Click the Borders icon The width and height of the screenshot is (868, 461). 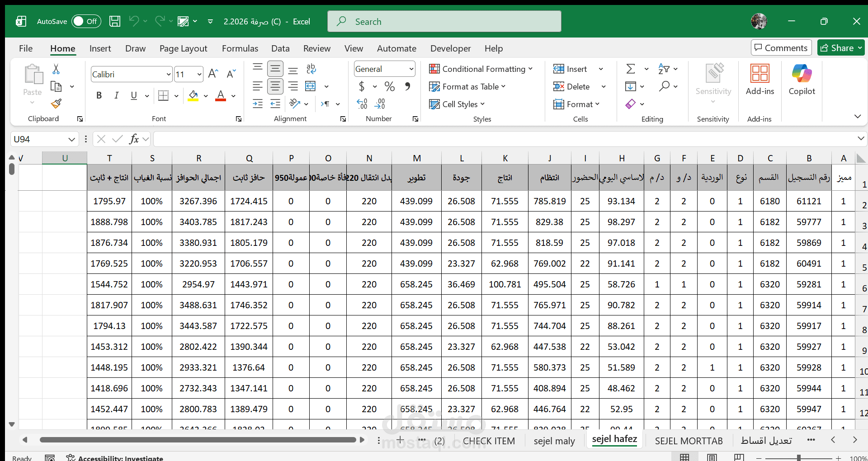(163, 95)
